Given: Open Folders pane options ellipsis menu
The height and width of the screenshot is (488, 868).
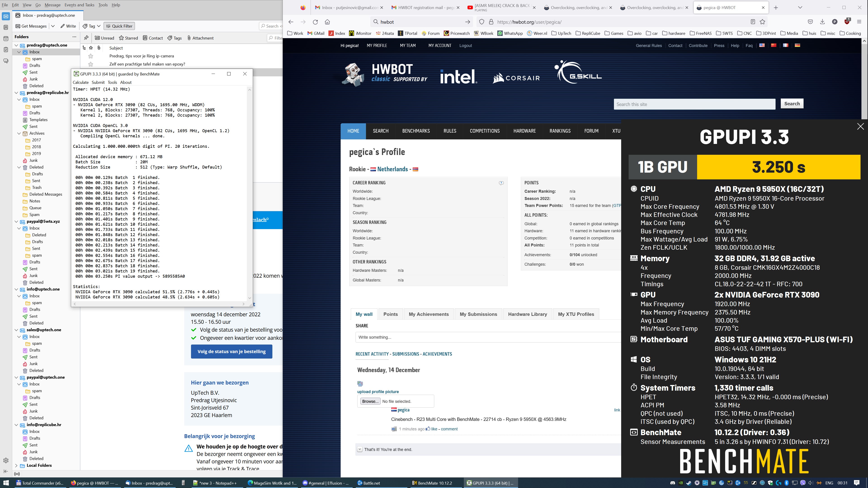Looking at the screenshot, I should pyautogui.click(x=74, y=37).
